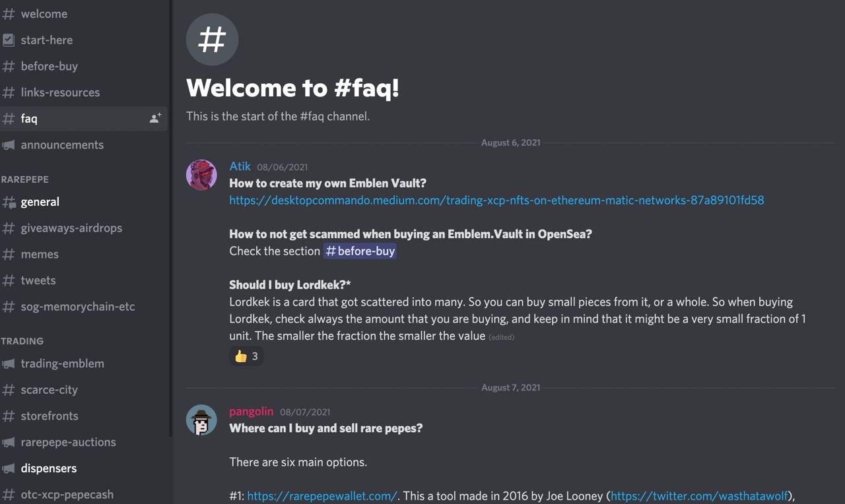The width and height of the screenshot is (845, 504).
Task: Open the rarepepewallet.com link
Action: 322,496
